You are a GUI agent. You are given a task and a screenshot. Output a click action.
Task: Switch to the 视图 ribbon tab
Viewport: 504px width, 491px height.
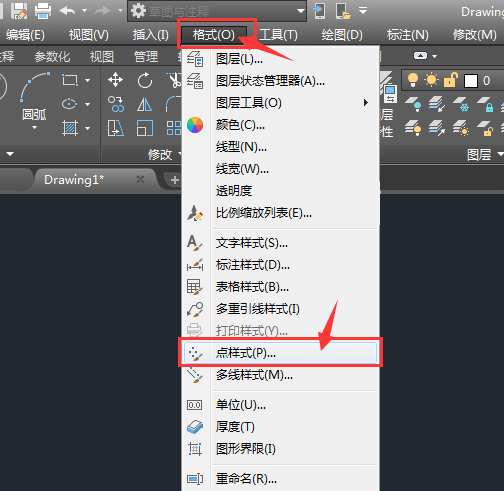pos(102,56)
